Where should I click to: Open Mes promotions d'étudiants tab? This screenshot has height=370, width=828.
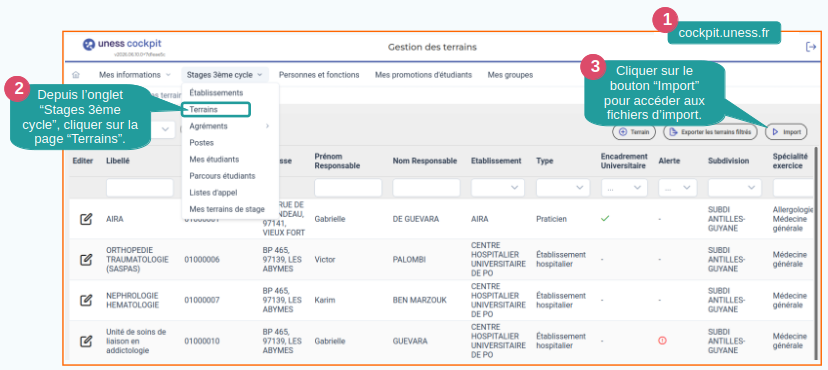(424, 75)
